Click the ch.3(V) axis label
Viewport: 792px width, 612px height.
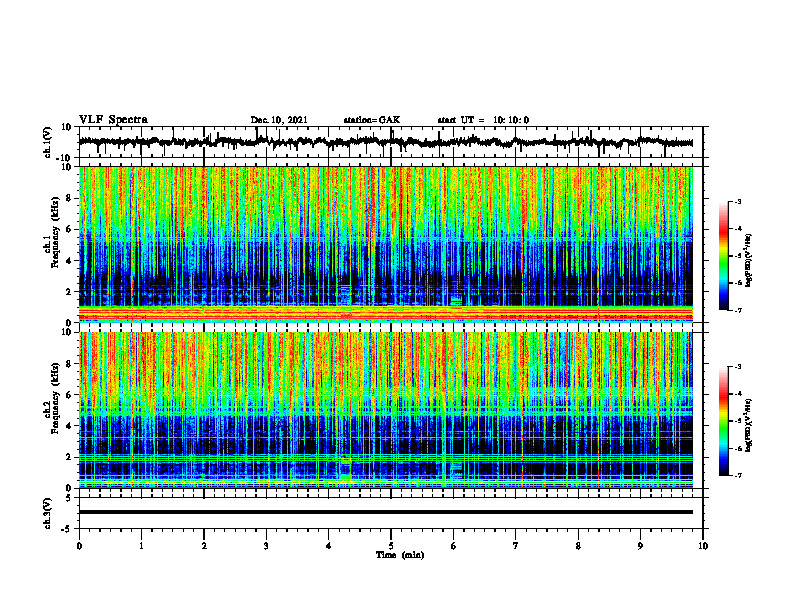pyautogui.click(x=47, y=514)
